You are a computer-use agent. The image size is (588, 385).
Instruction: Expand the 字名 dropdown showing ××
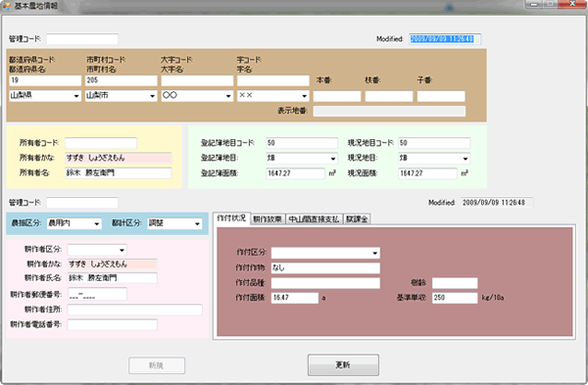pyautogui.click(x=305, y=96)
